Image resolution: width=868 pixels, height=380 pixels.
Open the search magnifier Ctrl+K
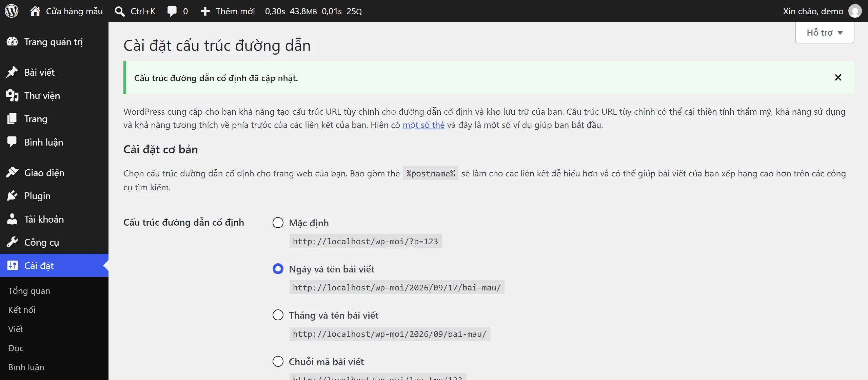point(119,11)
